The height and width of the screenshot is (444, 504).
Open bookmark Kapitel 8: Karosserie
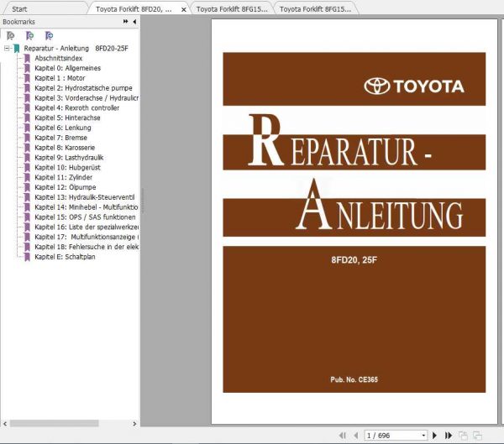tap(65, 148)
